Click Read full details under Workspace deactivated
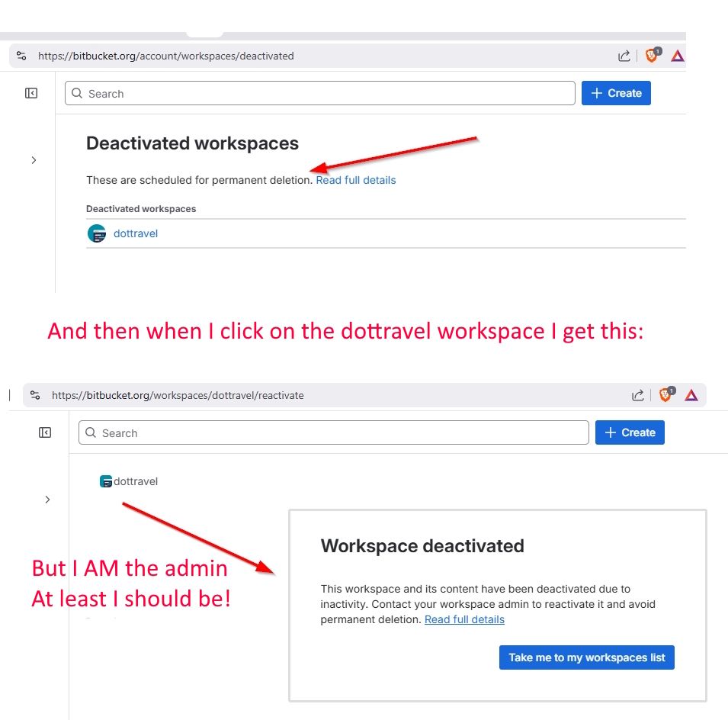 coord(464,619)
